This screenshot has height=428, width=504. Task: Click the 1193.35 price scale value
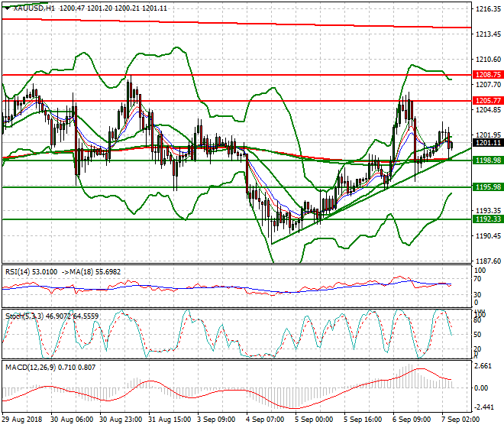click(x=488, y=211)
